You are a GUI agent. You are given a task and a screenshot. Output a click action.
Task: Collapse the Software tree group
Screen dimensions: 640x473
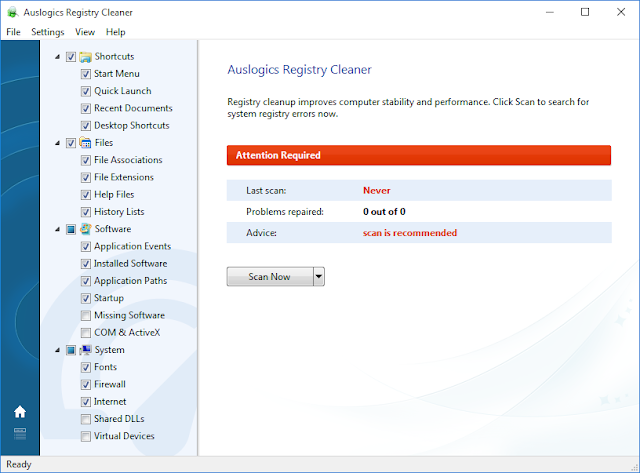(x=58, y=229)
